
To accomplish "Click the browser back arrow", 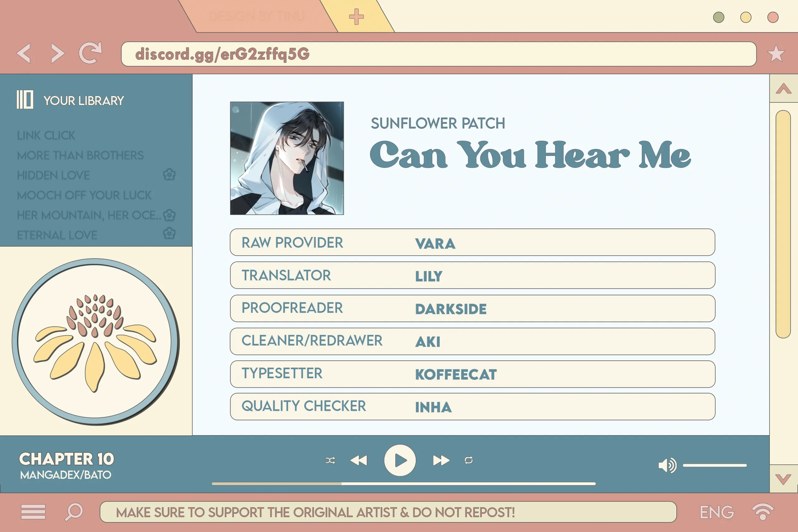I will (24, 53).
